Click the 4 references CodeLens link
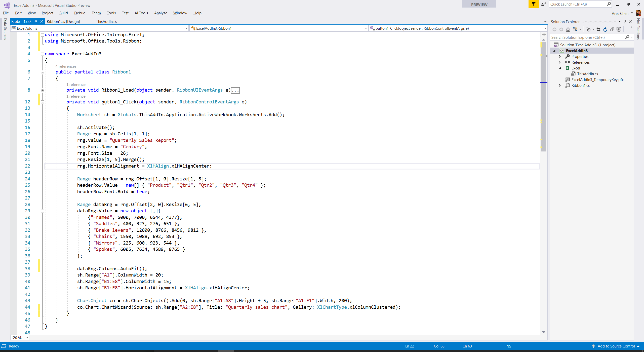 pos(66,66)
